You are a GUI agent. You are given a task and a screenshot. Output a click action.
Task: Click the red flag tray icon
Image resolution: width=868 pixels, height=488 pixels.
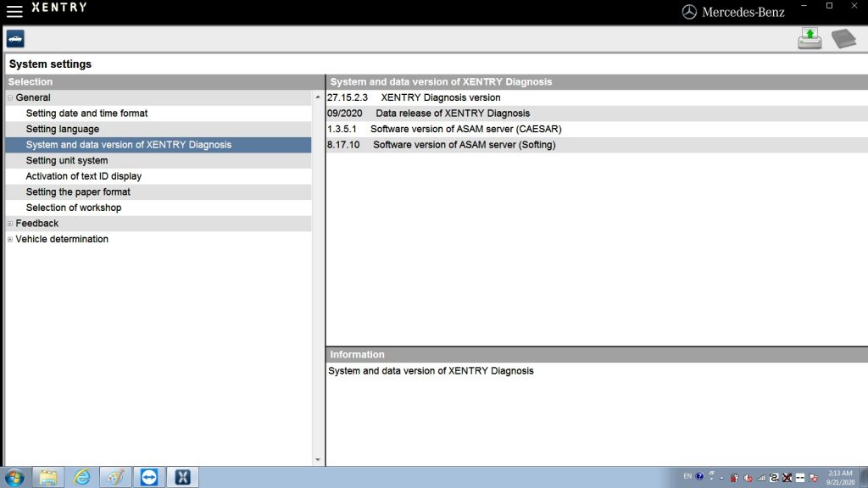pyautogui.click(x=735, y=478)
